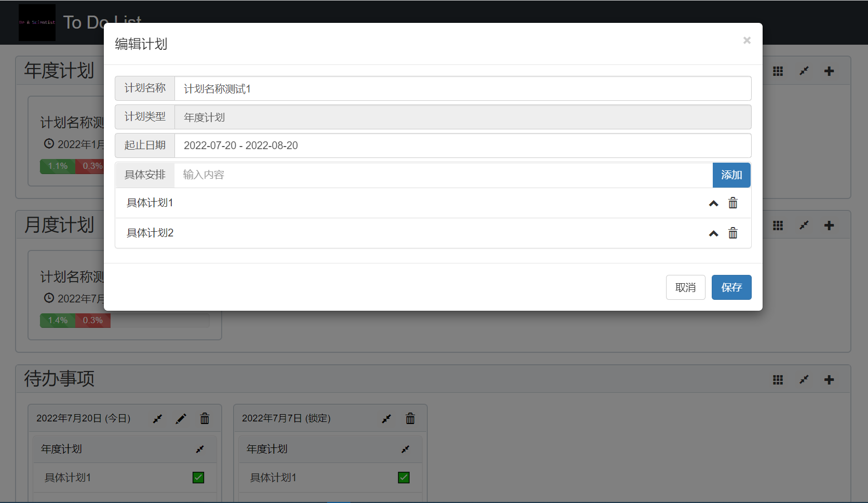Image resolution: width=868 pixels, height=503 pixels.
Task: Click the red 0.3% progress bar segment in 月度计划
Action: pos(93,321)
